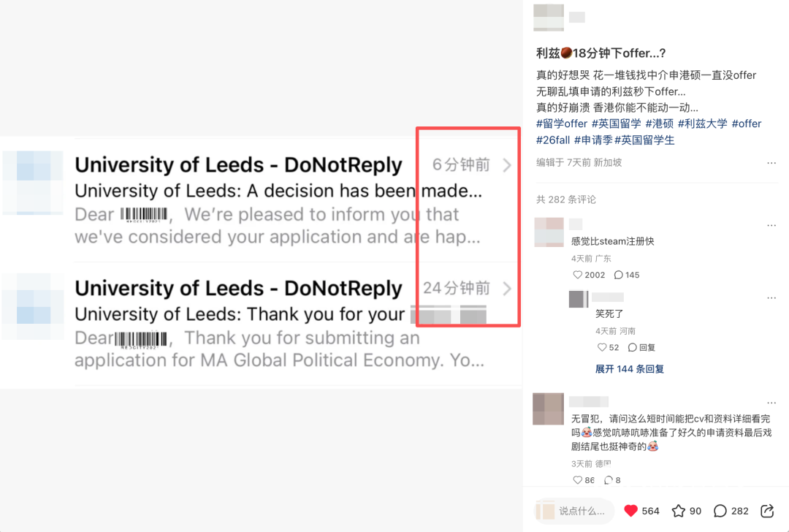789x532 pixels.
Task: Open more options for the steam comment
Action: tap(771, 225)
